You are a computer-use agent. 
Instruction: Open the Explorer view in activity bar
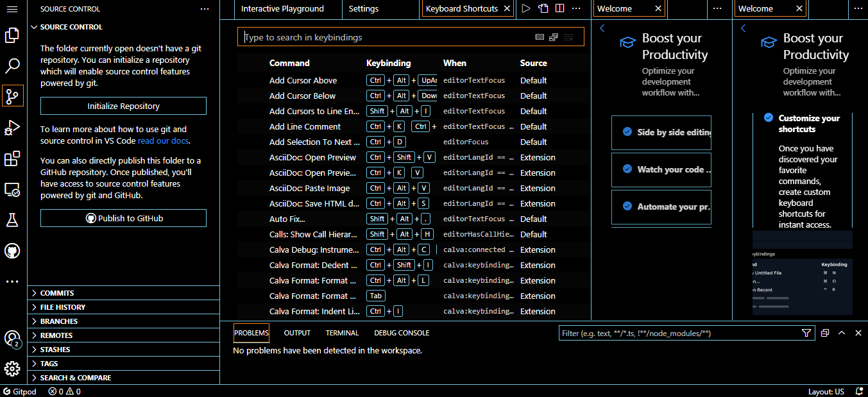point(12,35)
